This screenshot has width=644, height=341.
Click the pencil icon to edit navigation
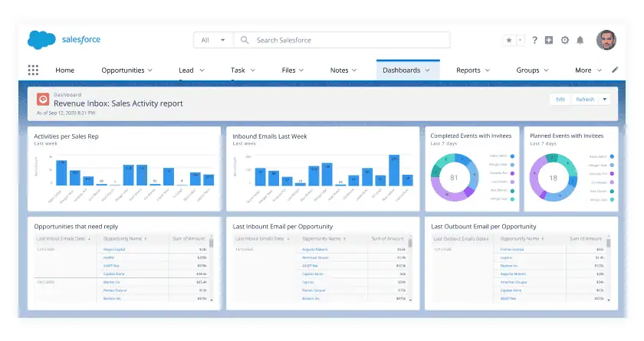point(615,70)
